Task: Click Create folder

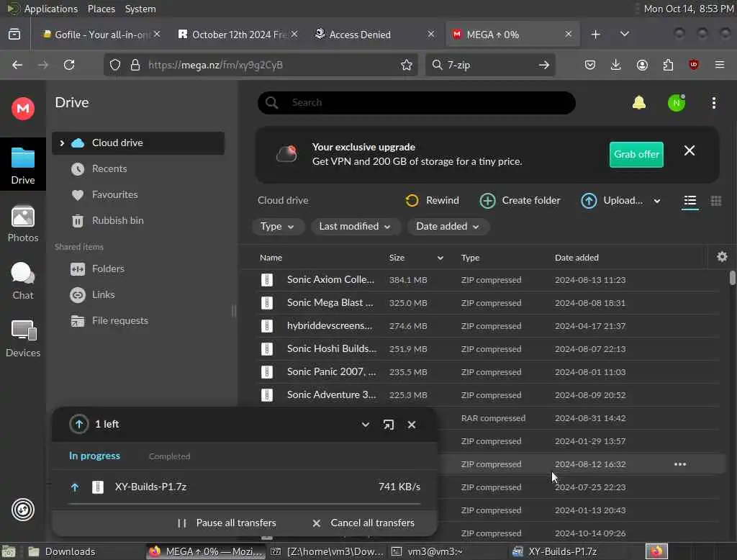Action: (x=520, y=200)
